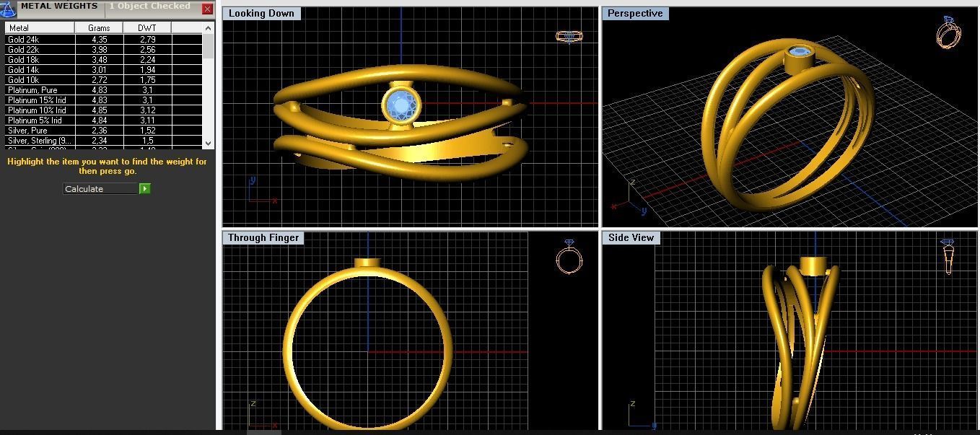Click the Grams column header
The width and height of the screenshot is (980, 435).
pyautogui.click(x=99, y=28)
